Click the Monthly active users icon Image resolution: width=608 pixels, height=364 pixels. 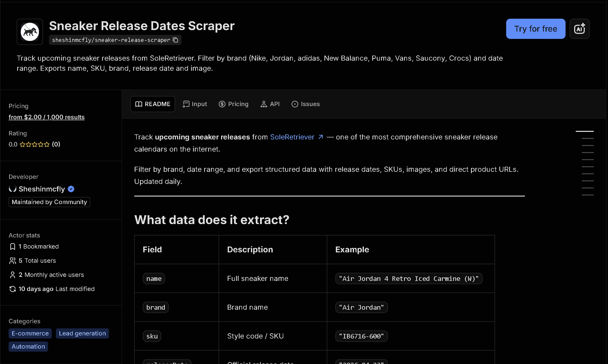(12, 275)
